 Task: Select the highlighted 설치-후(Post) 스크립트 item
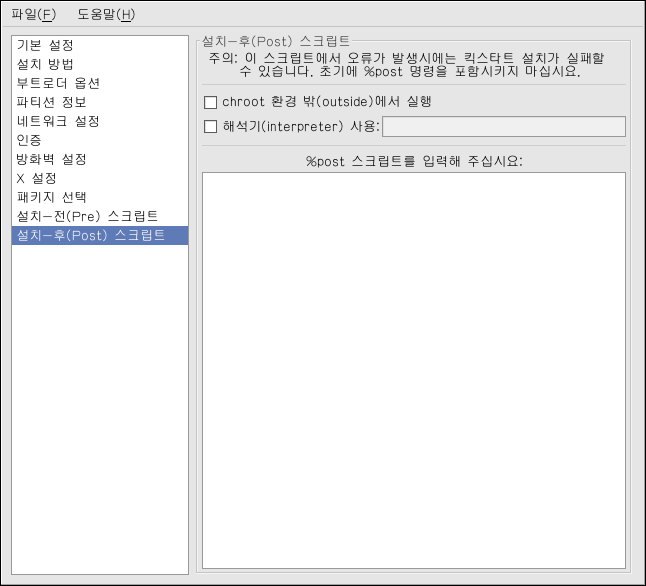[90, 236]
